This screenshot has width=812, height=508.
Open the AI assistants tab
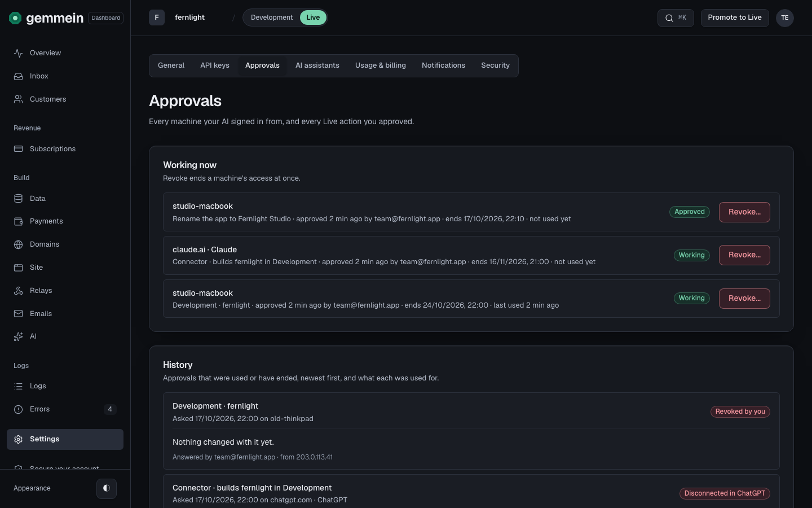pyautogui.click(x=317, y=65)
